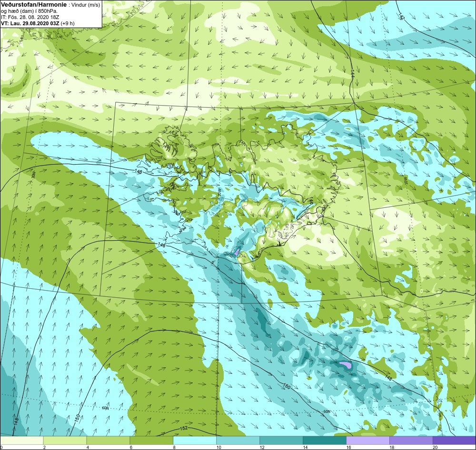The image size is (476, 450).
Task: Click the 'Vindur (m/s)' label
Action: tap(86, 5)
